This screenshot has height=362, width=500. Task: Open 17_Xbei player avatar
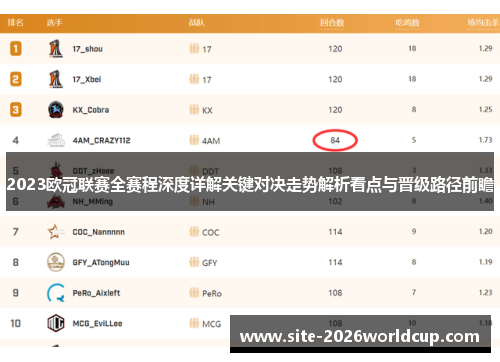coord(56,79)
